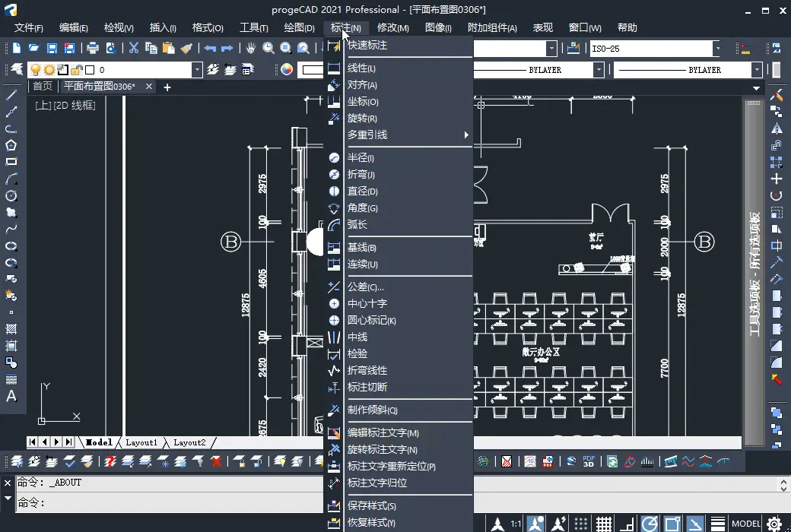
Task: Click the MODEL button in status bar
Action: pyautogui.click(x=745, y=524)
